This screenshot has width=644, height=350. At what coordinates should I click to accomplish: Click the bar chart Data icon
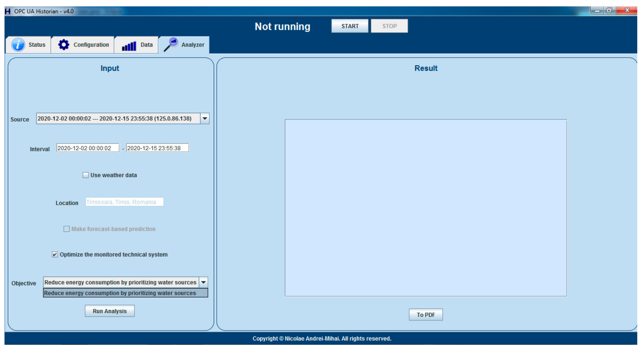tap(129, 46)
